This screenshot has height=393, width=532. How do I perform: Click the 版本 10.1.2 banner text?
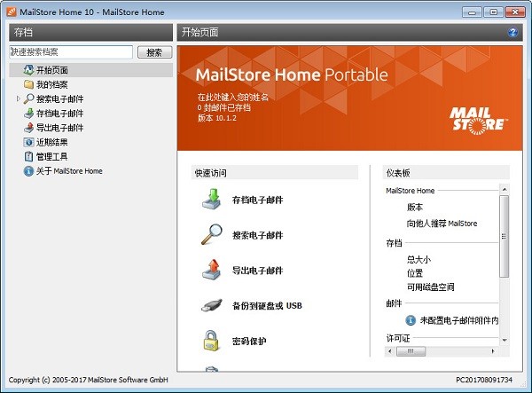click(x=217, y=118)
